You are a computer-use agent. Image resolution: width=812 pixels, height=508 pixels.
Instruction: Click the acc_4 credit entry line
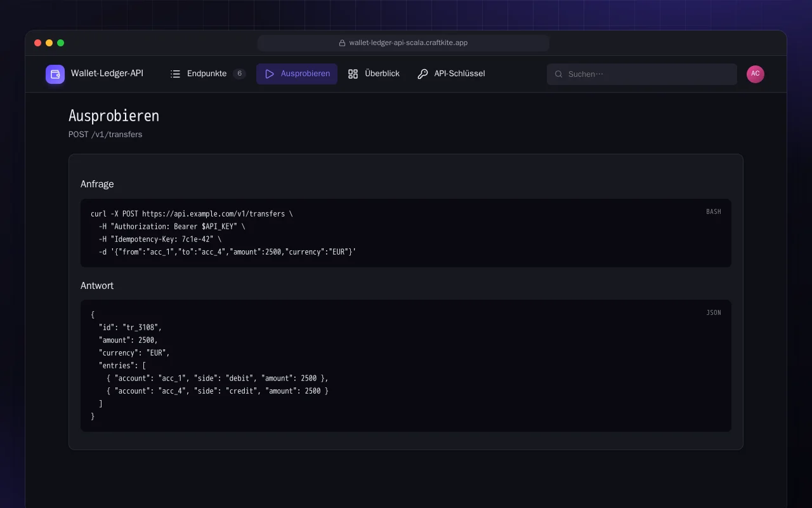tap(218, 391)
